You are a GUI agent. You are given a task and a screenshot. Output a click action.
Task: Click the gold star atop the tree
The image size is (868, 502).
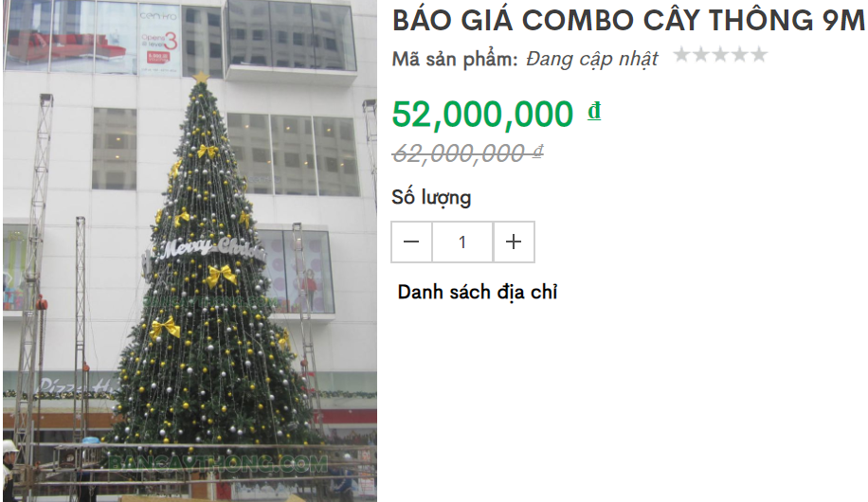[201, 77]
